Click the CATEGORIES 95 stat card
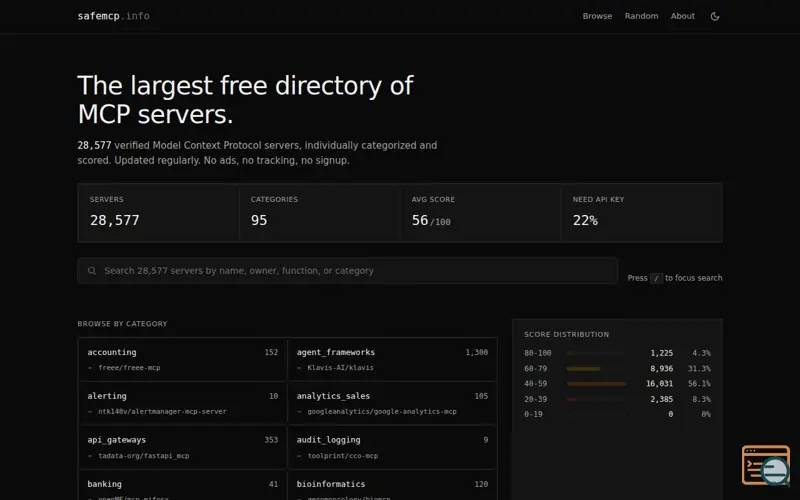Image resolution: width=800 pixels, height=500 pixels. click(319, 213)
